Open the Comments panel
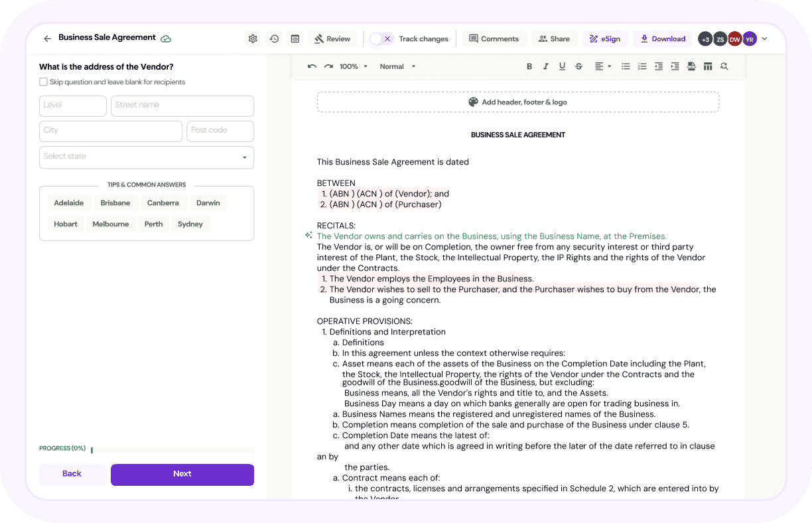812x523 pixels. pyautogui.click(x=494, y=39)
